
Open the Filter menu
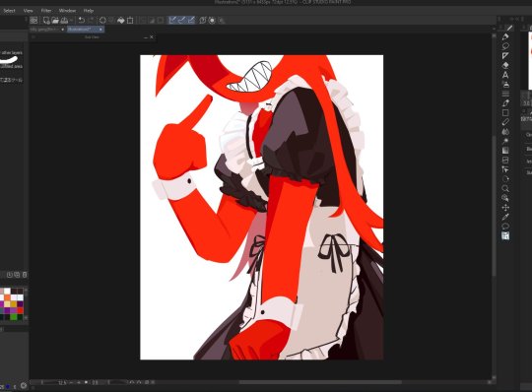(46, 11)
